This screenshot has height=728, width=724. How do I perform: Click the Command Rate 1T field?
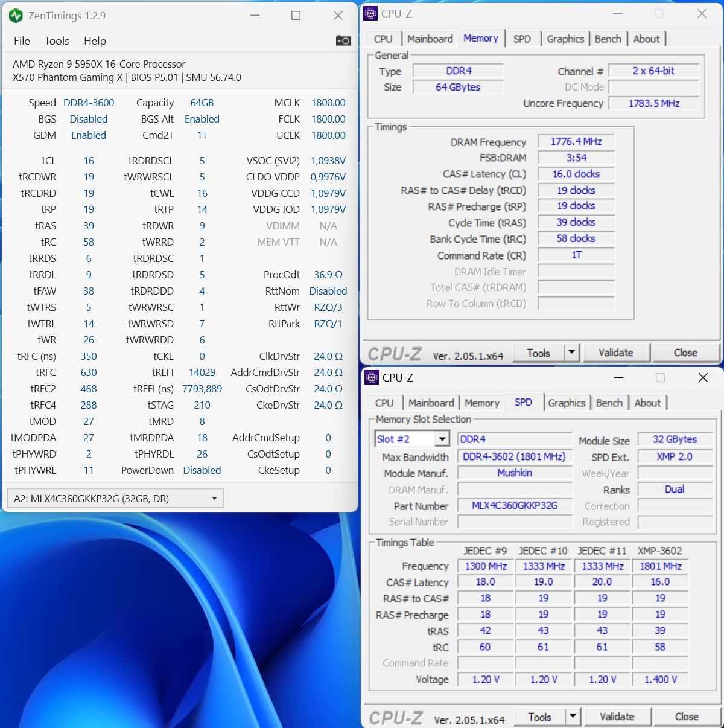576,255
